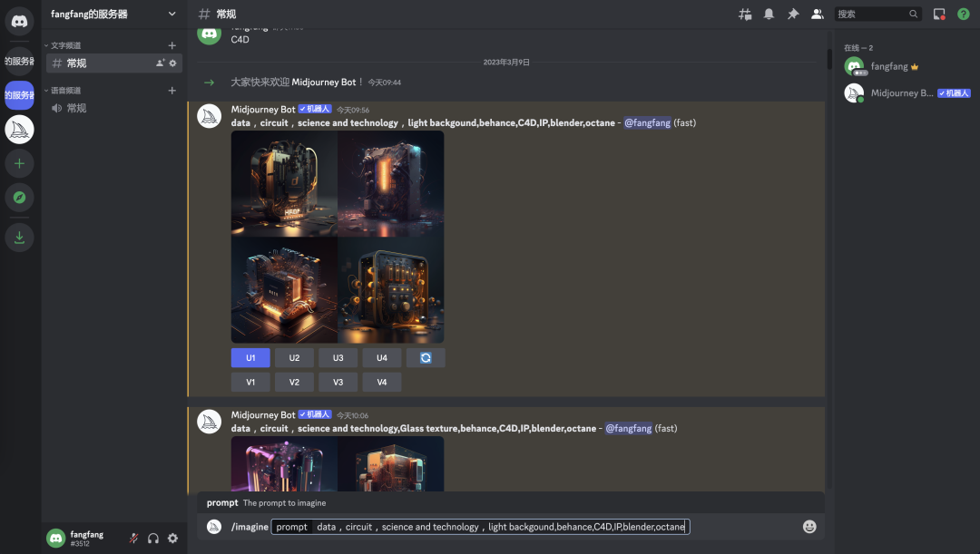Screen dimensions: 980x554
Task: Open the download apps icon
Action: [x=19, y=238]
